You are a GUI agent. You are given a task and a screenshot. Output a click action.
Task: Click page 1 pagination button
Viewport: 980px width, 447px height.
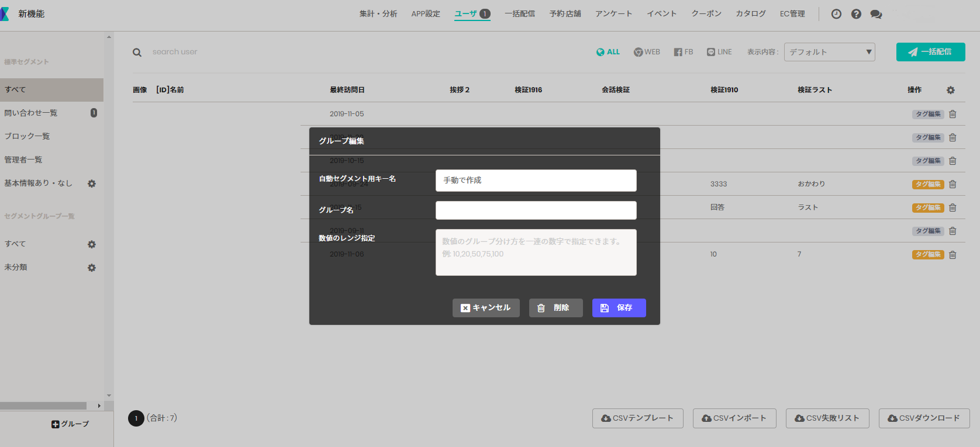coord(136,418)
